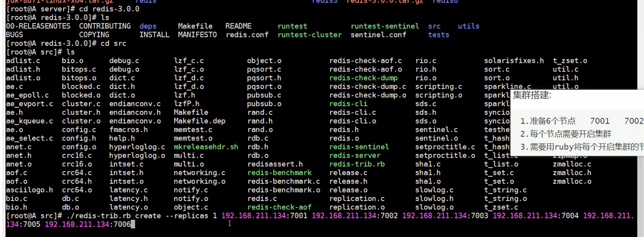This screenshot has height=237, width=644.
Task: Click the t_zset.o file name
Action: coord(570,61)
